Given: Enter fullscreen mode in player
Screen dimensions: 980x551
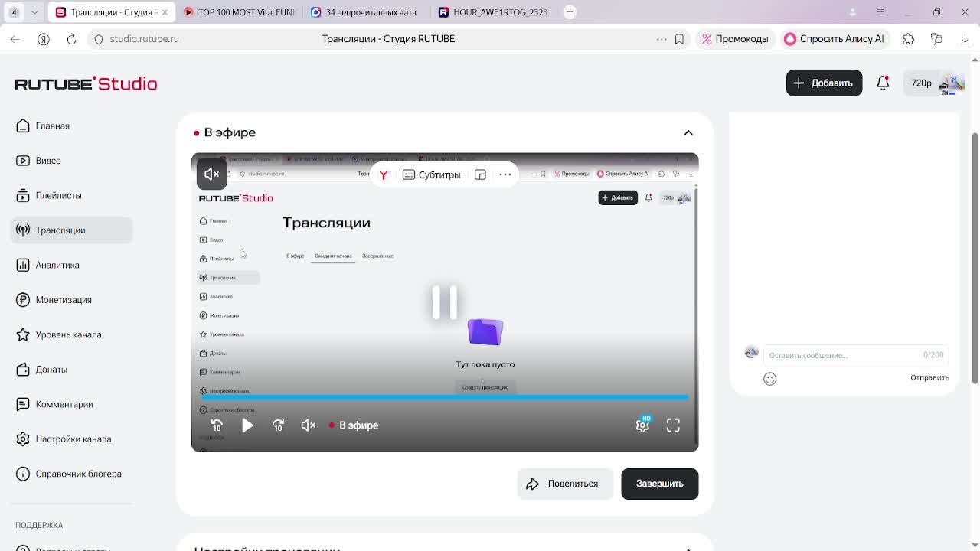Looking at the screenshot, I should pos(673,425).
